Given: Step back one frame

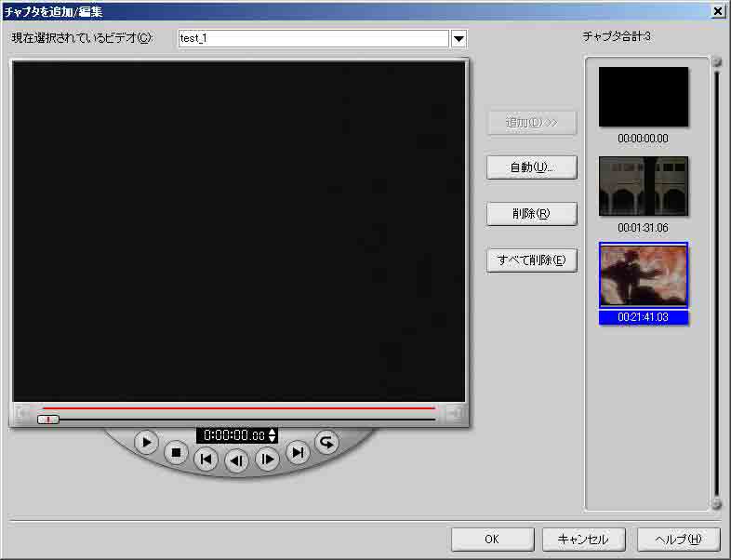Looking at the screenshot, I should coord(236,461).
